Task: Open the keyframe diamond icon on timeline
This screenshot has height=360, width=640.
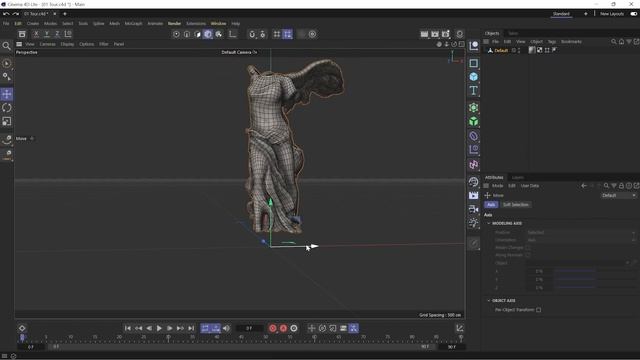Action: pyautogui.click(x=22, y=328)
